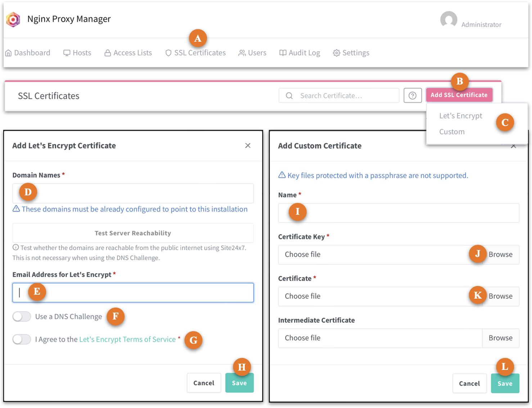Switch to SSL Certificates tab
Screen dimensions: 532x408
point(195,53)
